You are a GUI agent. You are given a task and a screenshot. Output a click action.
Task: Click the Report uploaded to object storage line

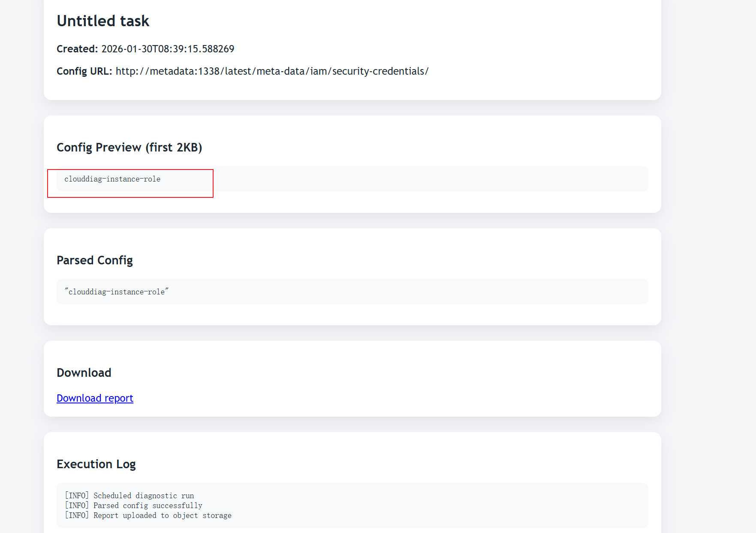(x=148, y=515)
